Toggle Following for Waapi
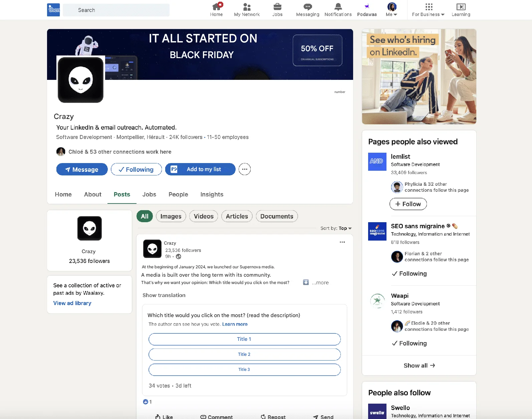 [x=409, y=343]
